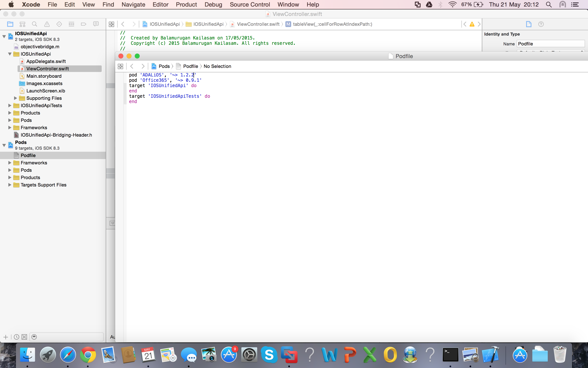Click tableView method in jump bar
The height and width of the screenshot is (368, 588).
[x=332, y=24]
